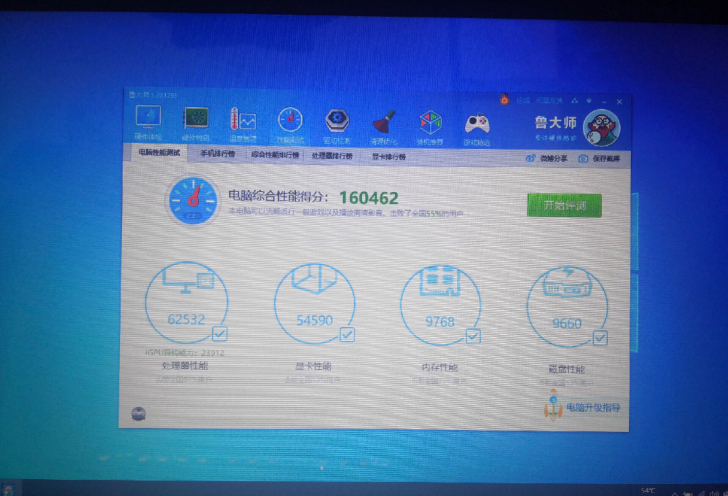Open the 温度管理 temperature management icon

click(243, 124)
